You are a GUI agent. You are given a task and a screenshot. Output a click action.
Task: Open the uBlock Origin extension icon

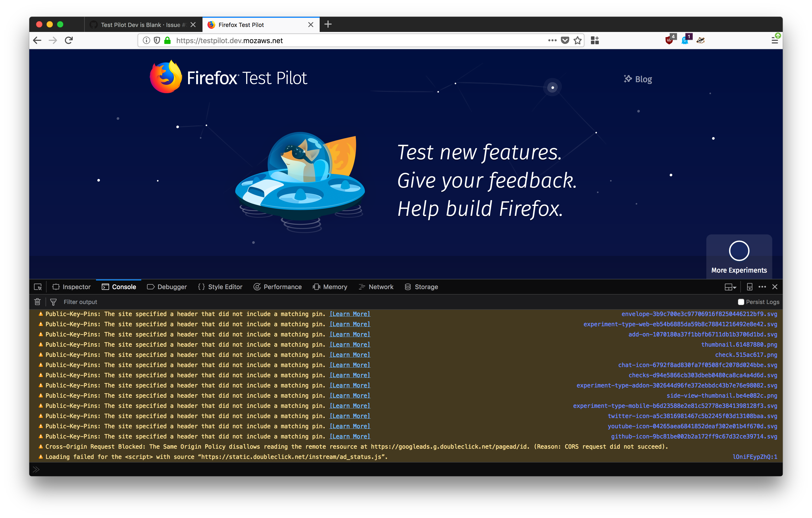[670, 40]
